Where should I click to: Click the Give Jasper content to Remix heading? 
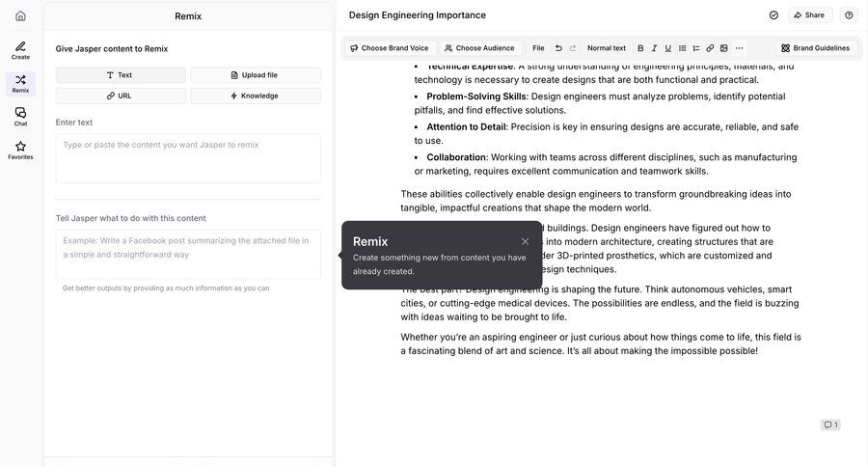112,49
